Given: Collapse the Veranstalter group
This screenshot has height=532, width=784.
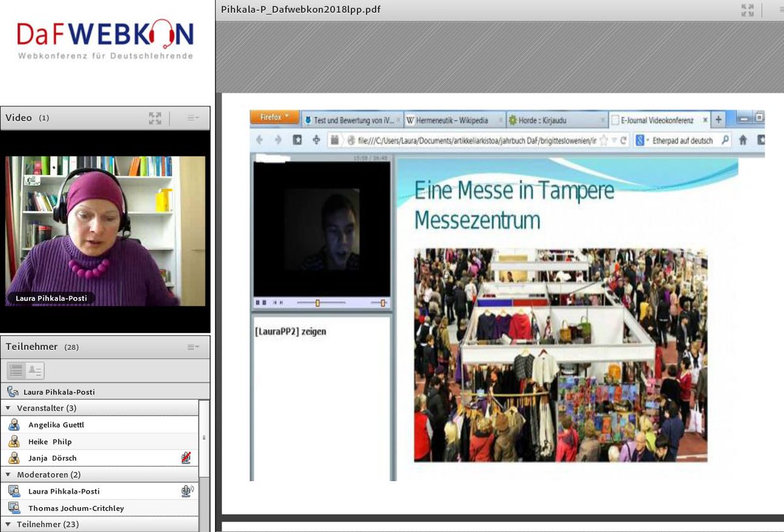Looking at the screenshot, I should pos(8,408).
